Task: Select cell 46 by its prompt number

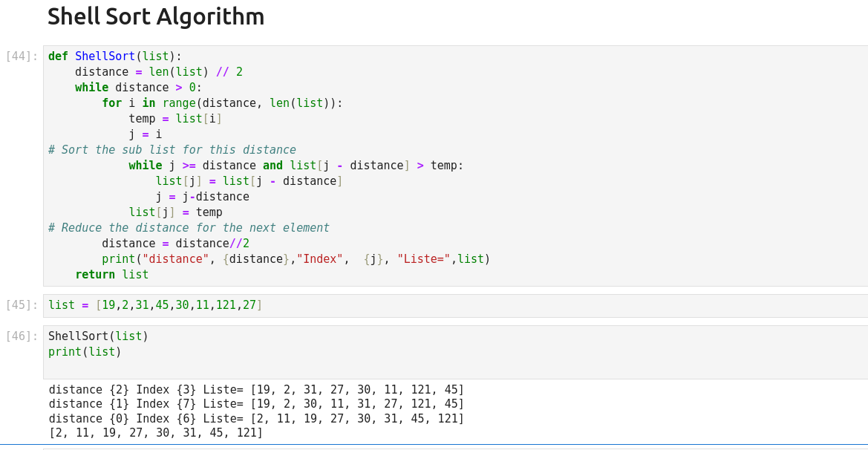Action: (x=22, y=336)
